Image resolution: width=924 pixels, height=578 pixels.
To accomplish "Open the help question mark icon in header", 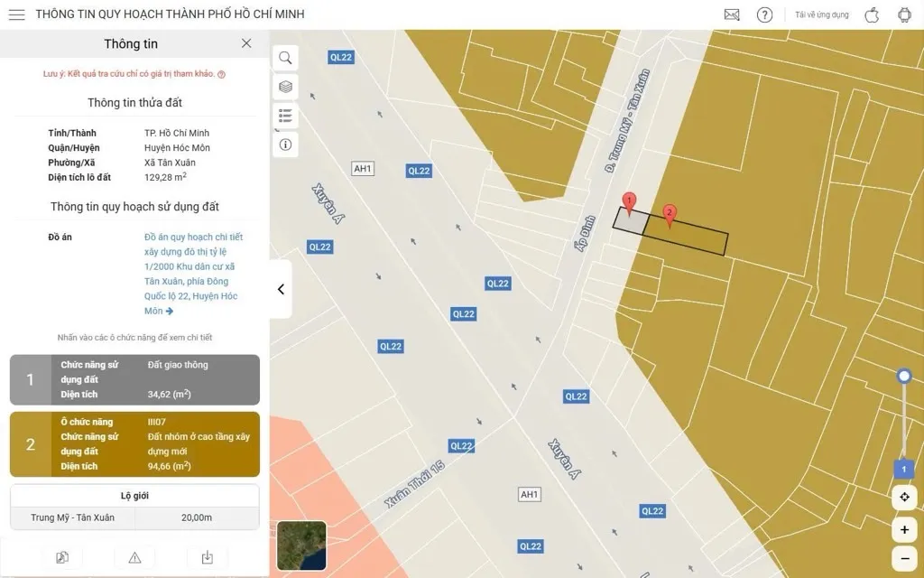I will point(764,14).
